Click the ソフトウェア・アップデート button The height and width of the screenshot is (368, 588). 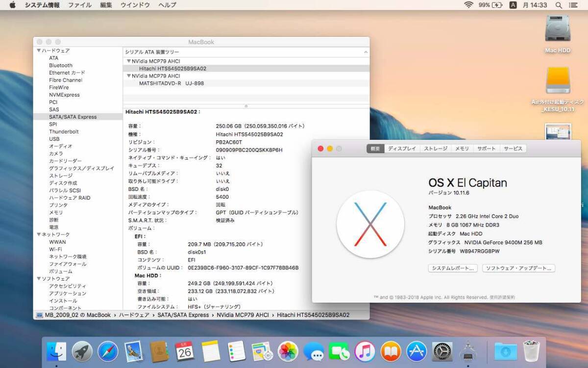coord(518,268)
